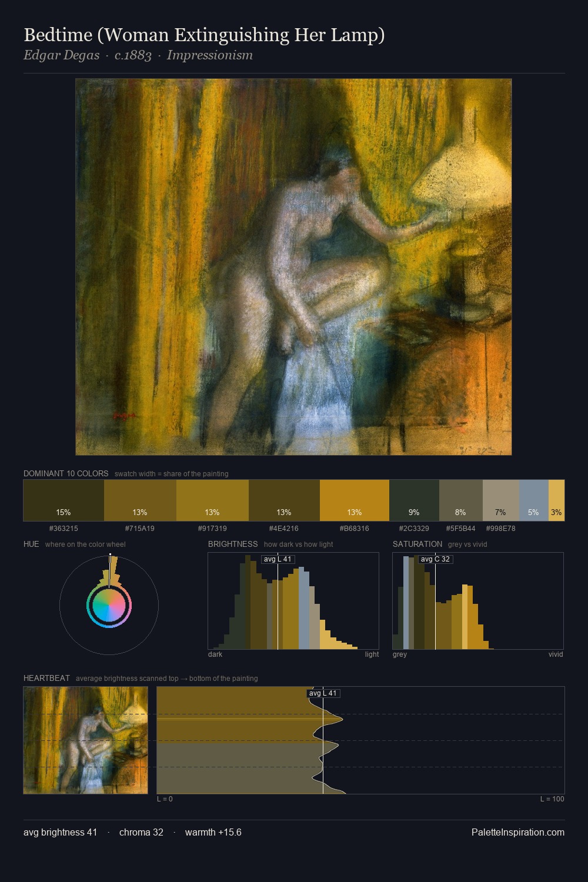This screenshot has width=588, height=882.
Task: Click the 'L = 0' heartbeat axis label
Action: [x=165, y=799]
